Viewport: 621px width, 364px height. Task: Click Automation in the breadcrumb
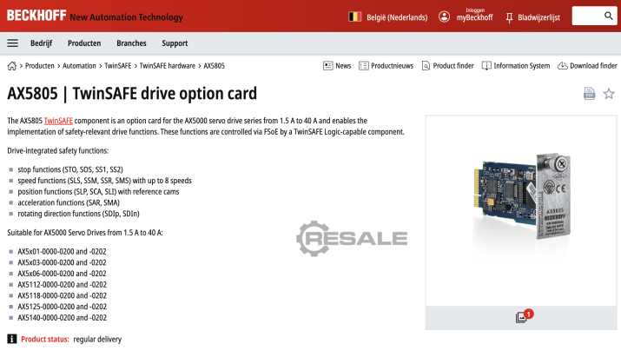(79, 66)
